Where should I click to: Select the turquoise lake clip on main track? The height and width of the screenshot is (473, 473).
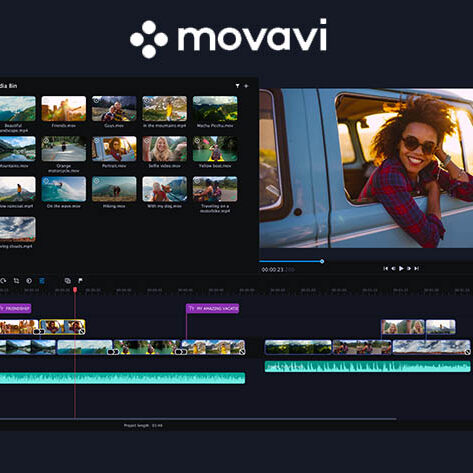tap(85, 347)
